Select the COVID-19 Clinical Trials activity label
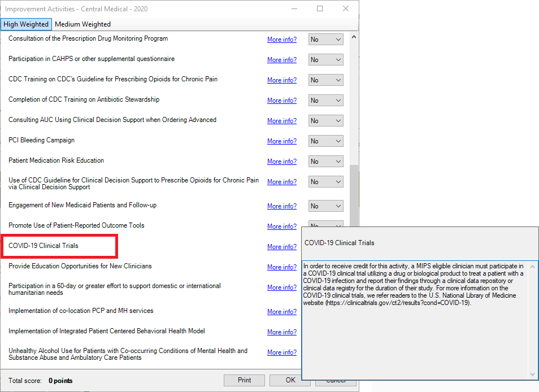The image size is (539, 392). (44, 246)
